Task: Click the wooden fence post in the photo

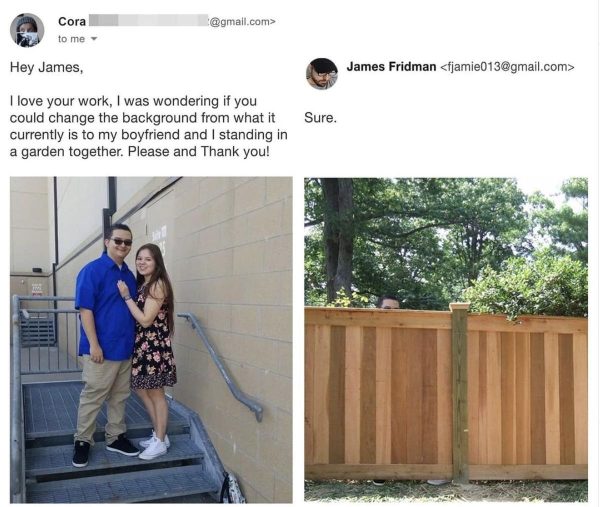Action: 460,392
